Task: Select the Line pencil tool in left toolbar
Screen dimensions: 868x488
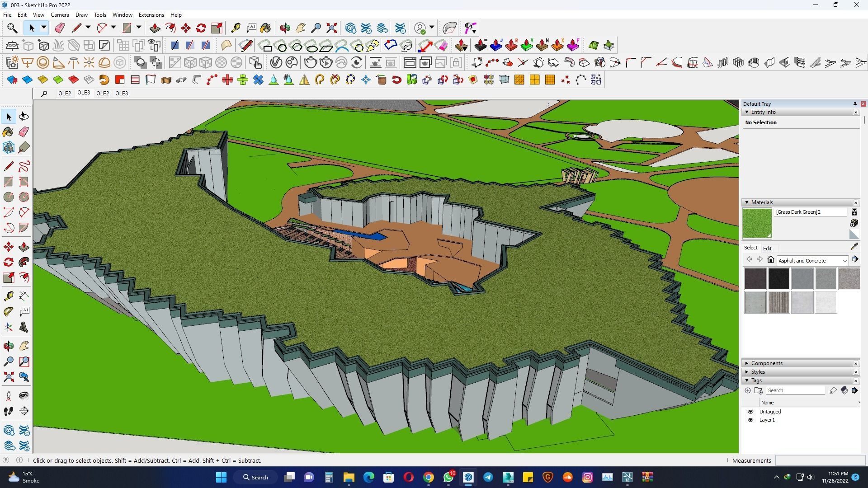Action: tap(8, 166)
